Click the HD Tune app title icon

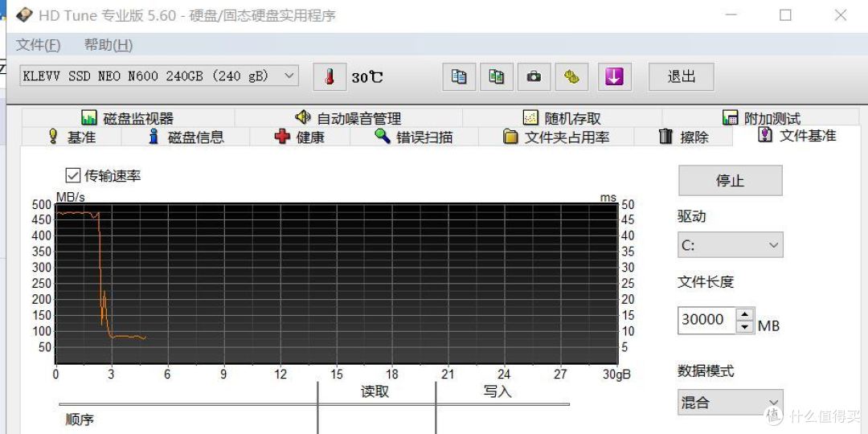(x=24, y=15)
